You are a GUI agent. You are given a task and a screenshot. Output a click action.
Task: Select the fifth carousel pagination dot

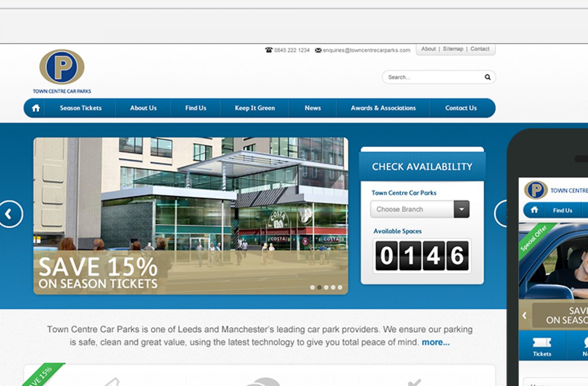pos(340,287)
